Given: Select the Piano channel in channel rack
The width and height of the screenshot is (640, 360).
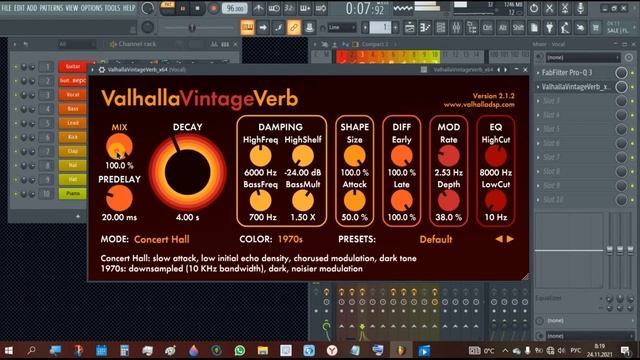Looking at the screenshot, I should click(72, 193).
